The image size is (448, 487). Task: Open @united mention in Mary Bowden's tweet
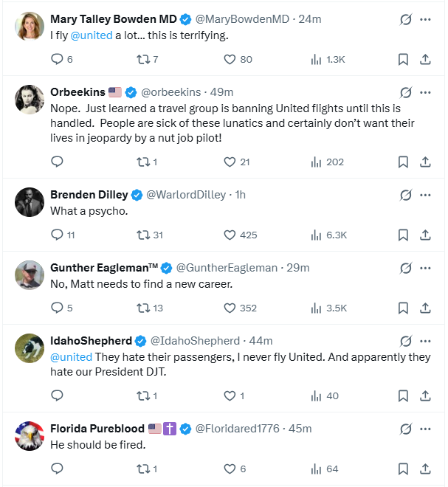(92, 35)
